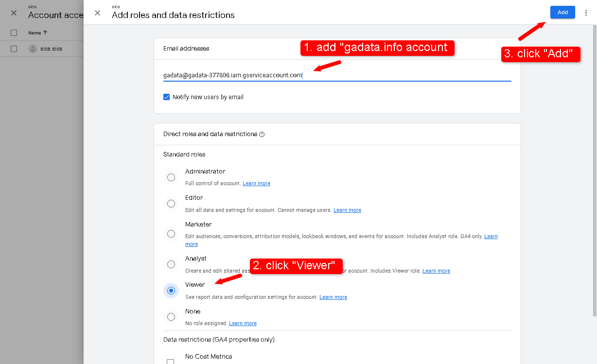The image size is (597, 364).
Task: Select the Editor role radio button
Action: point(171,204)
